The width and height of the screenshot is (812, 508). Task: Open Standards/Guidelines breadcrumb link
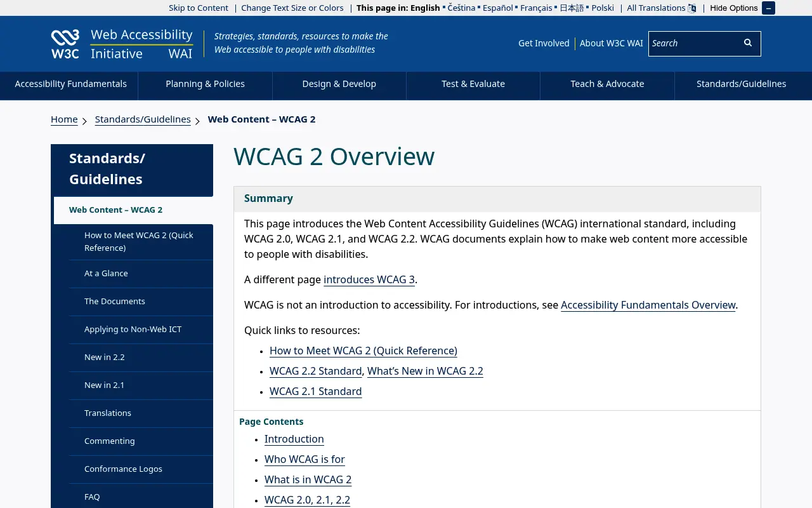click(143, 119)
